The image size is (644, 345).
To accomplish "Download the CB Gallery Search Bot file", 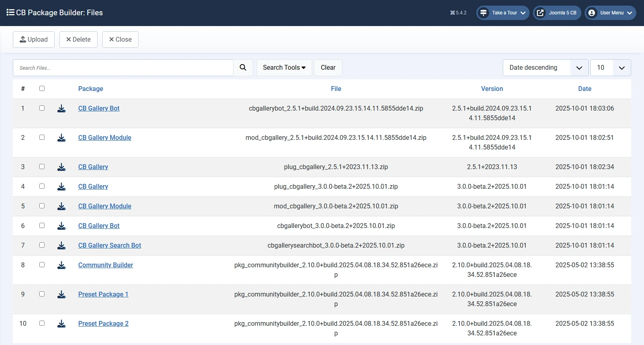I will [x=61, y=246].
